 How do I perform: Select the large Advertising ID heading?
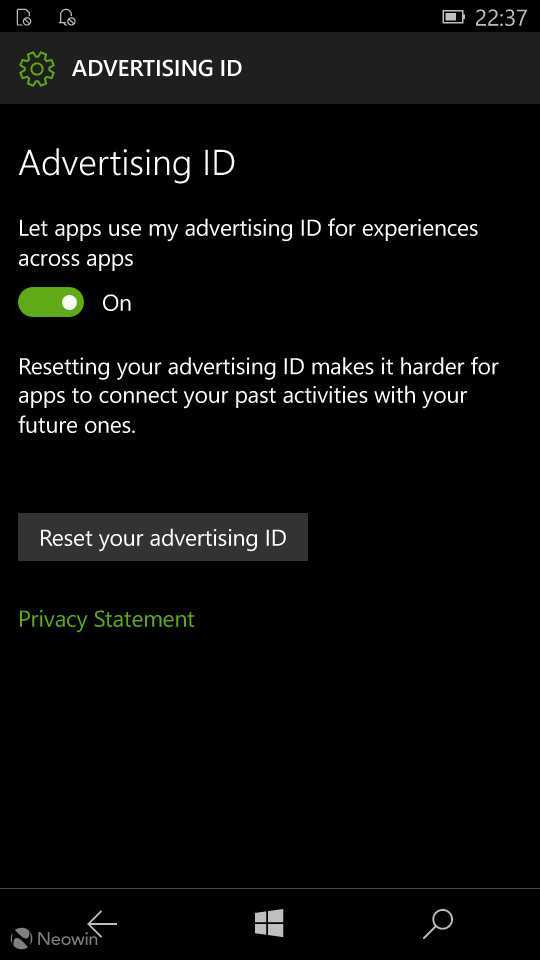coord(127,163)
